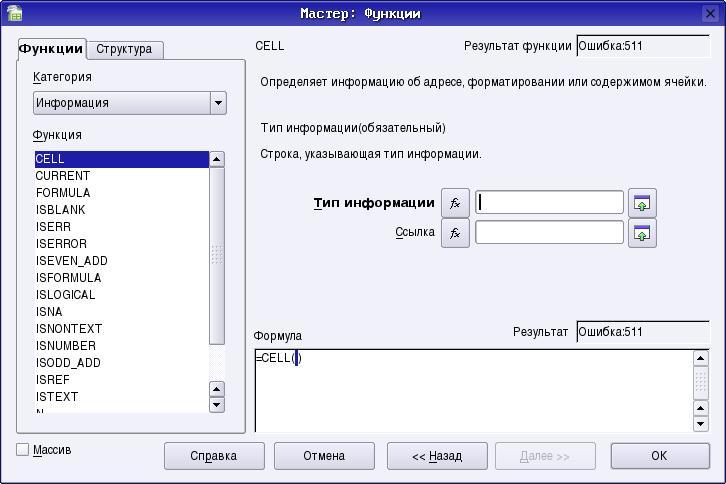Select ISLOGICAL in function list

tap(122, 295)
